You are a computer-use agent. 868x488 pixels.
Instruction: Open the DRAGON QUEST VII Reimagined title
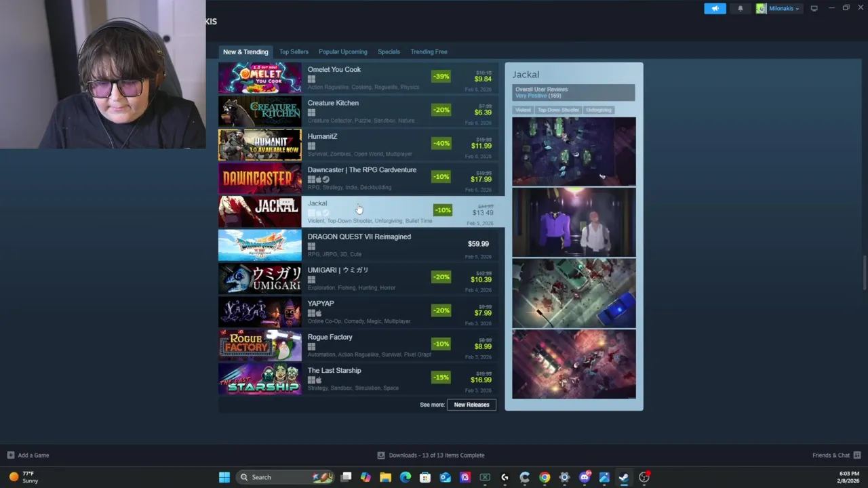tap(359, 237)
